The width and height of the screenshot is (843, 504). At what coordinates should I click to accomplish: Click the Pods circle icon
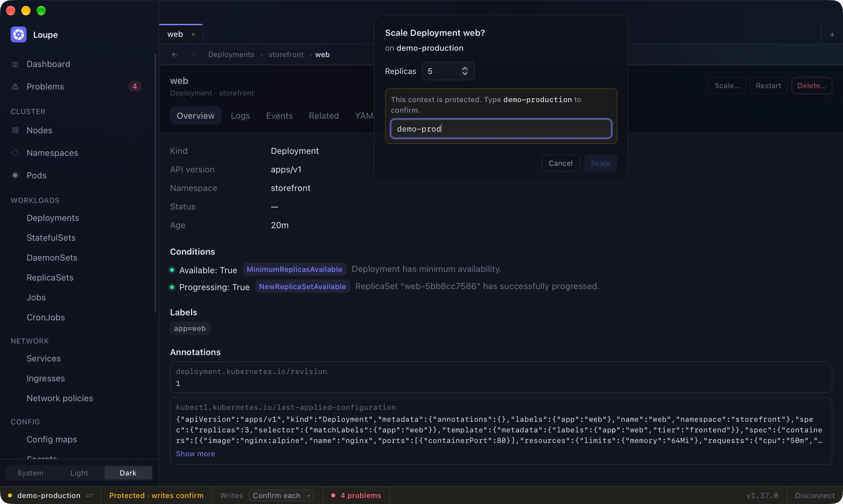15,175
